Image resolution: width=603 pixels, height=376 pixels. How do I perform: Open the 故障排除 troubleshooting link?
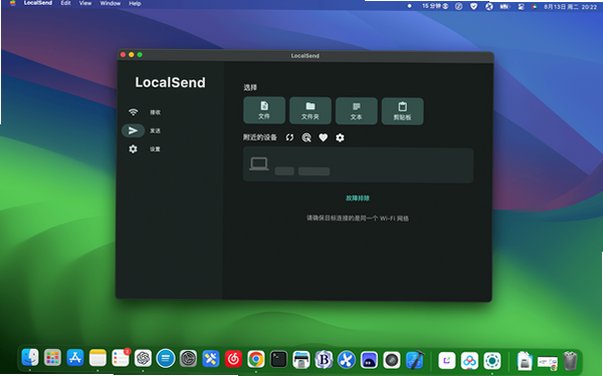pyautogui.click(x=357, y=198)
